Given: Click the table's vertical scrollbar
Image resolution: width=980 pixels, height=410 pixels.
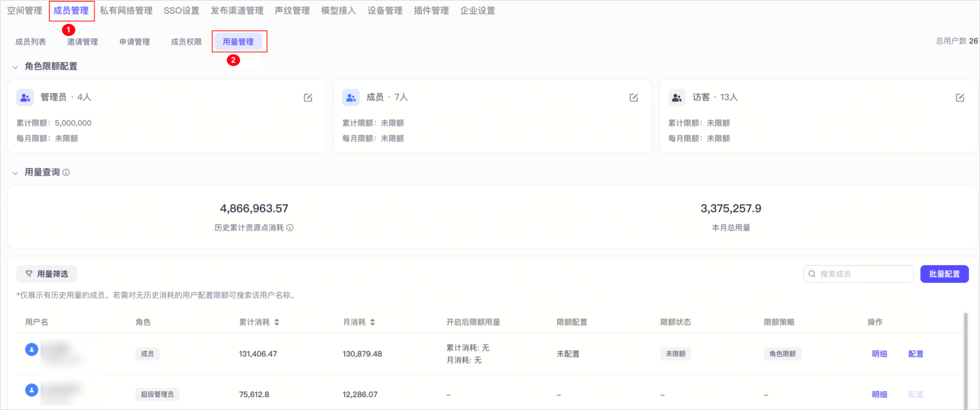Looking at the screenshot, I should tap(965, 361).
